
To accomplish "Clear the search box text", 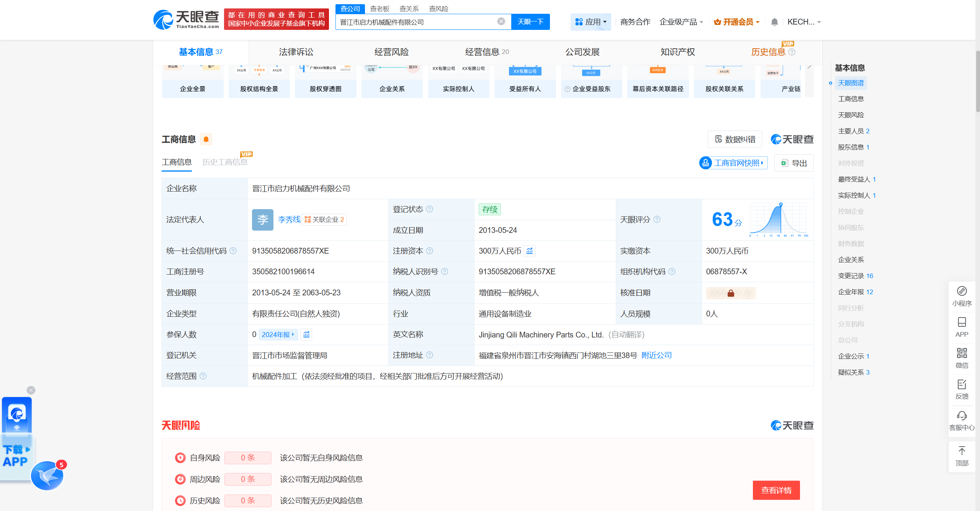I will click(501, 21).
